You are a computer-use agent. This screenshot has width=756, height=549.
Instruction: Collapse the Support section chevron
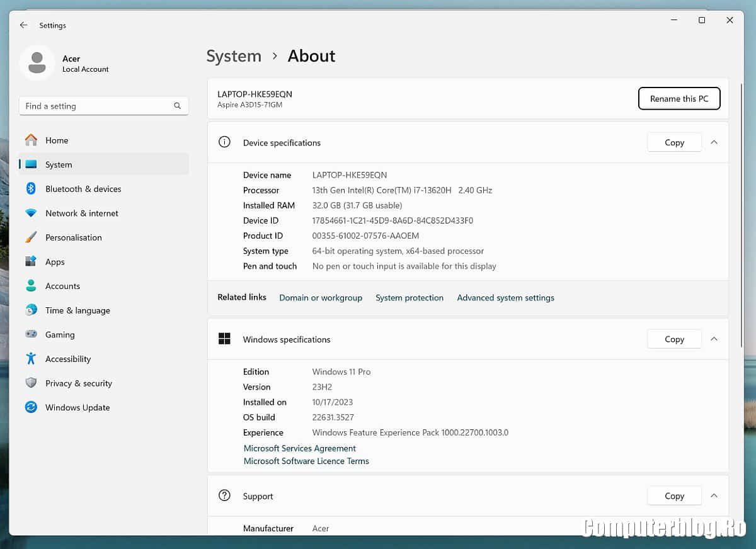coord(714,495)
